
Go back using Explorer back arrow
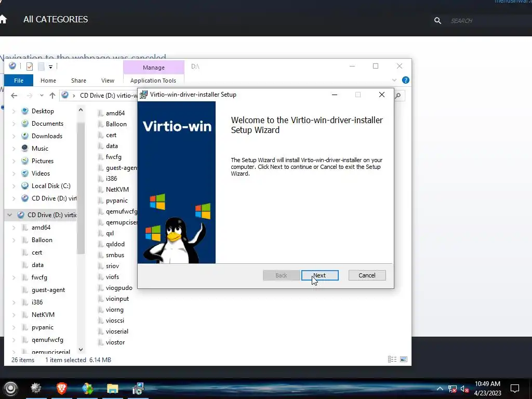click(14, 96)
